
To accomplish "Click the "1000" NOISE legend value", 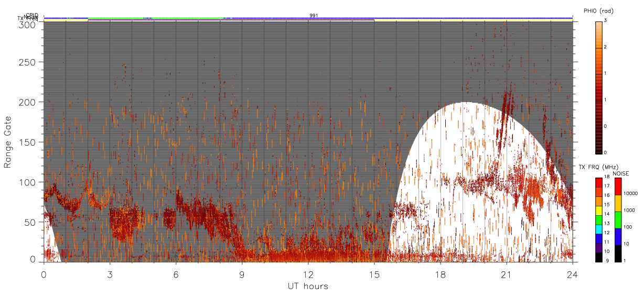I will click(629, 210).
